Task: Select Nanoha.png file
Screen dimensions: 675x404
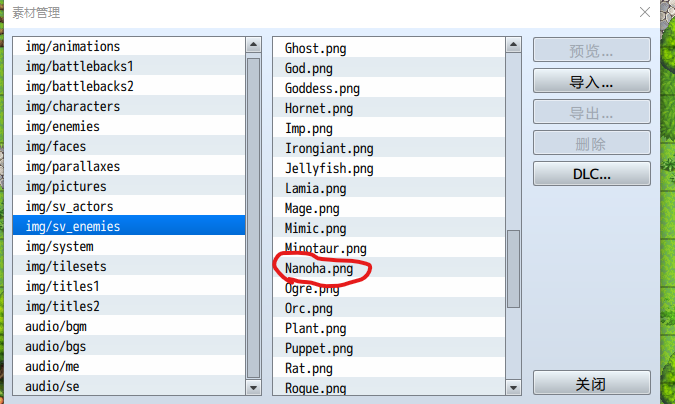Action: tap(389, 268)
